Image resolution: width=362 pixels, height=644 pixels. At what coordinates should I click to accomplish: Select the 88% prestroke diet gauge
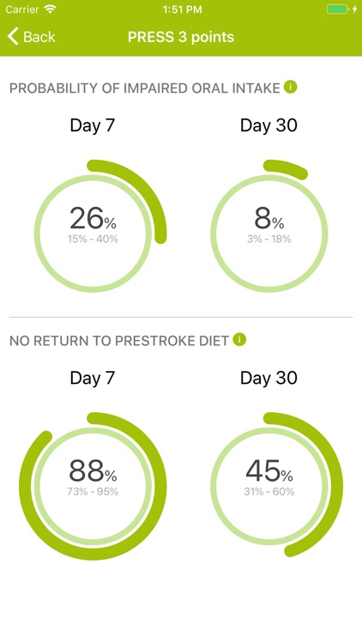click(93, 486)
